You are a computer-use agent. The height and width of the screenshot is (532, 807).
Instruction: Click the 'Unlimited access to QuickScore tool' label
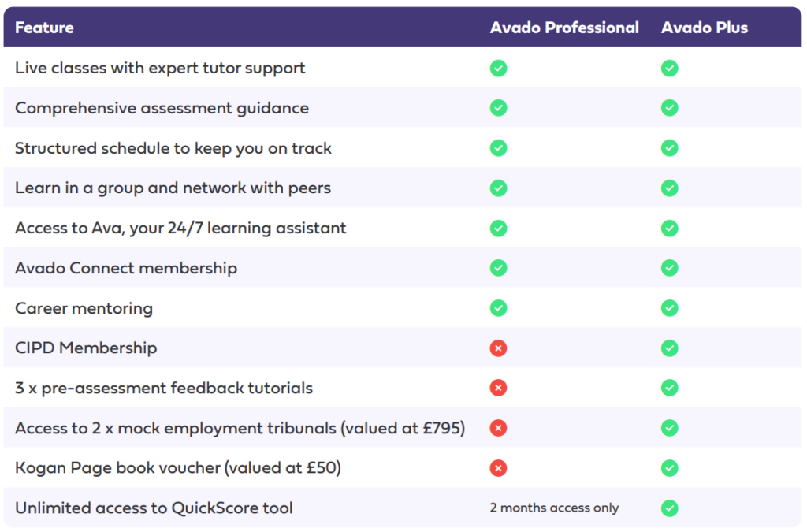[154, 508]
